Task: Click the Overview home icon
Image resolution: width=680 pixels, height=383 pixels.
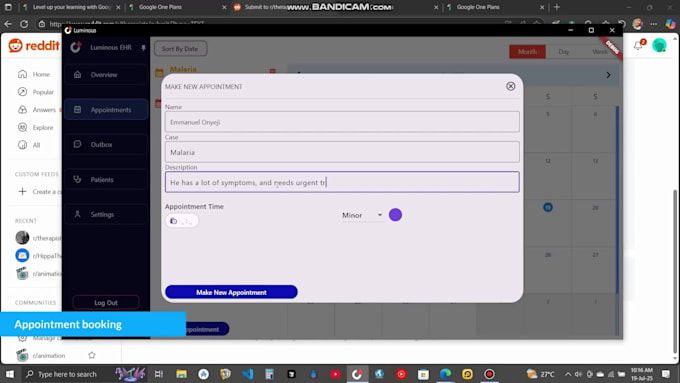Action: click(78, 75)
